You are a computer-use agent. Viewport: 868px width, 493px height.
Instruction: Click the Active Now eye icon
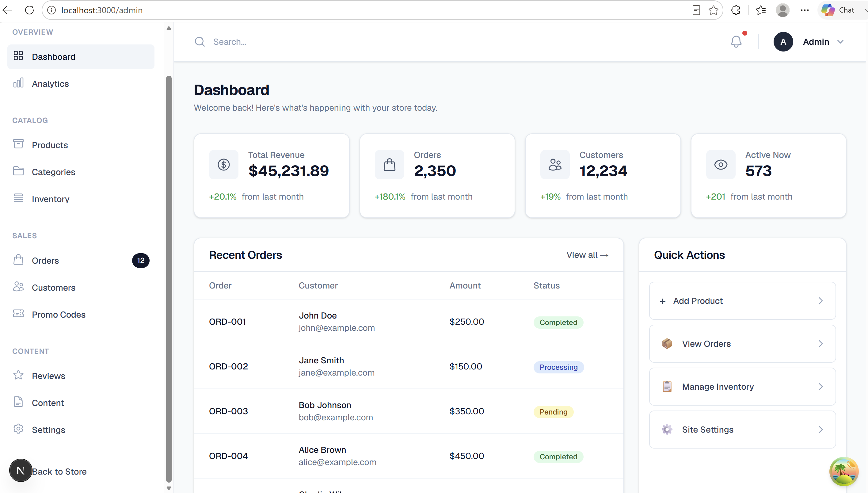pos(721,165)
